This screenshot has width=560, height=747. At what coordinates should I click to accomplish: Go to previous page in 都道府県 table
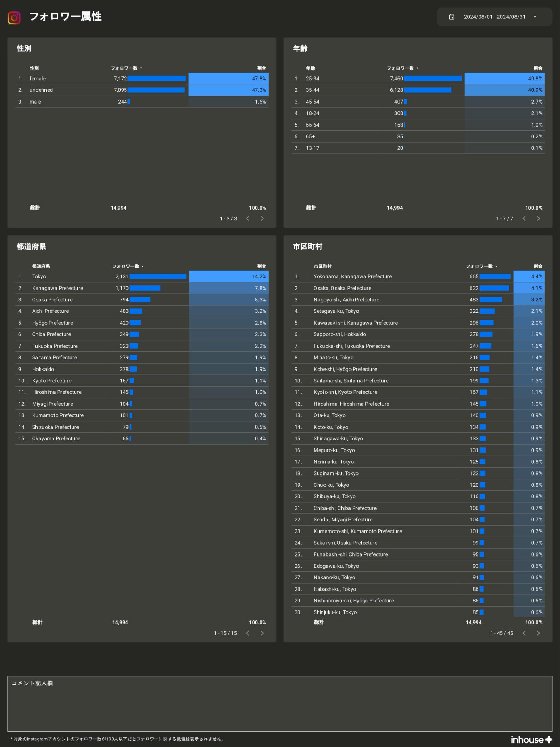(x=248, y=633)
